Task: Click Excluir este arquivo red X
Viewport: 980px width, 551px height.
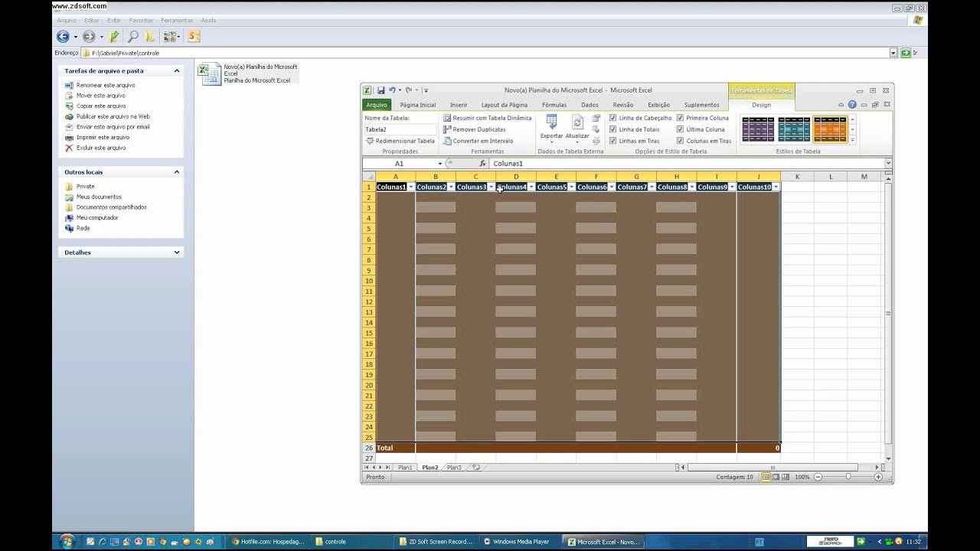Action: (69, 148)
